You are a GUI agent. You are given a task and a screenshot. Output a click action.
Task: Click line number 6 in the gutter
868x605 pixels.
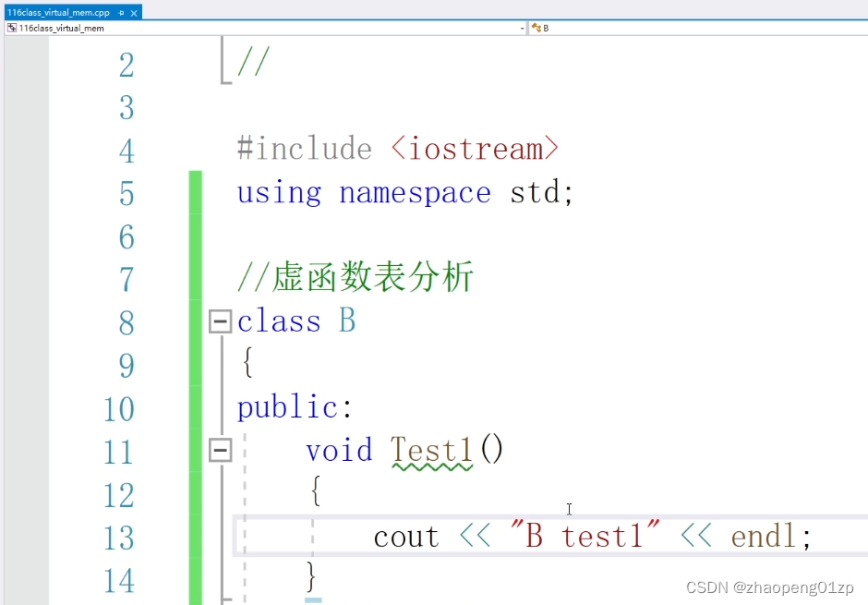click(x=127, y=236)
